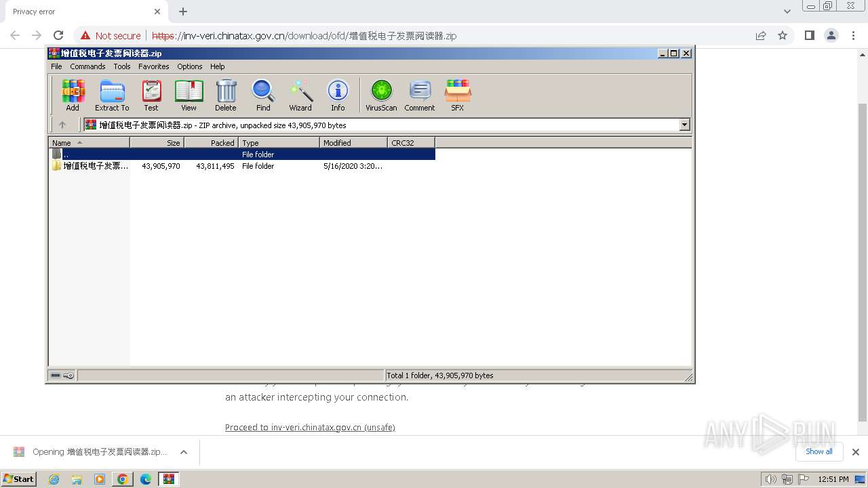Open a new browser tab

pyautogui.click(x=183, y=12)
